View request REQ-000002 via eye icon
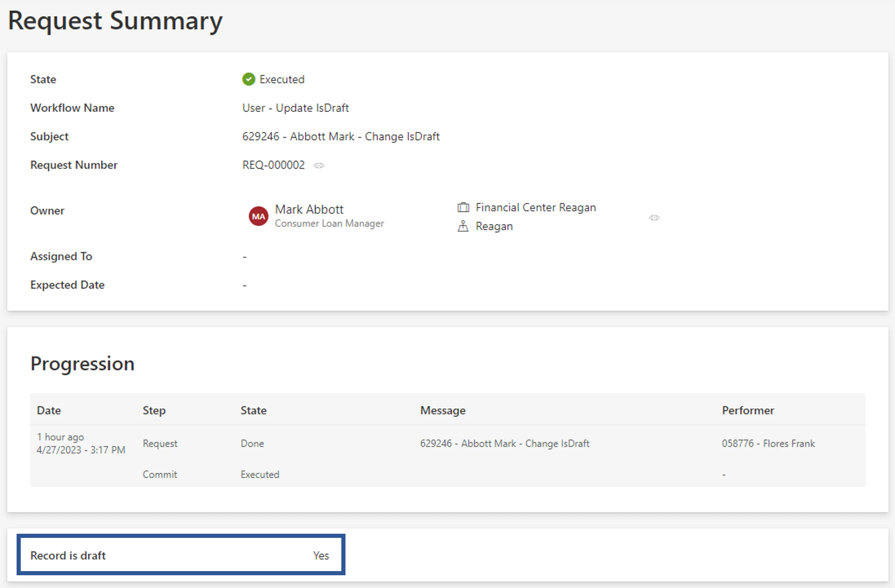This screenshot has height=588, width=895. [x=319, y=165]
